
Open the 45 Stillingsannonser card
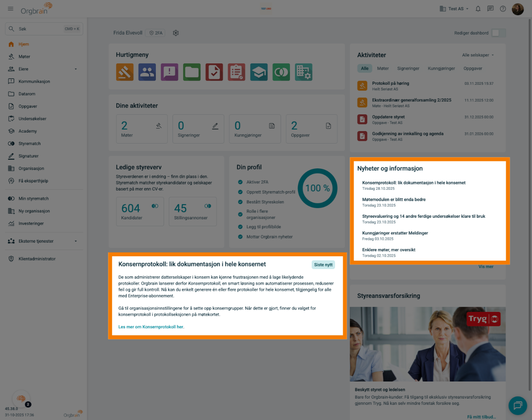coord(193,212)
